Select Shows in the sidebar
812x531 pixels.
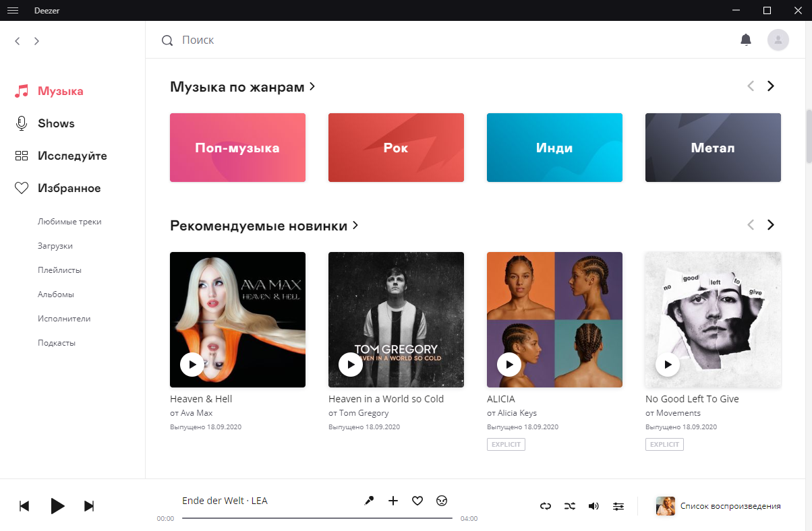pos(56,123)
